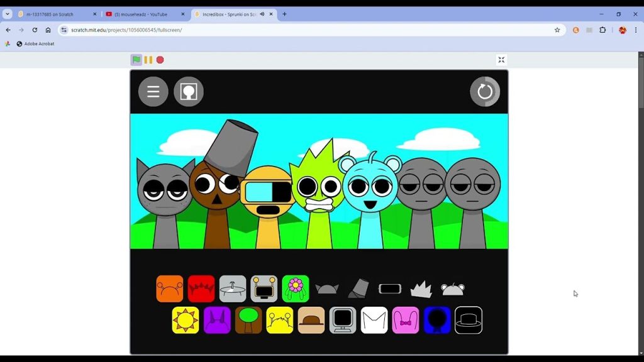644x362 pixels.
Task: Pause the Scratch project with the yellow pause button
Action: pos(148,60)
